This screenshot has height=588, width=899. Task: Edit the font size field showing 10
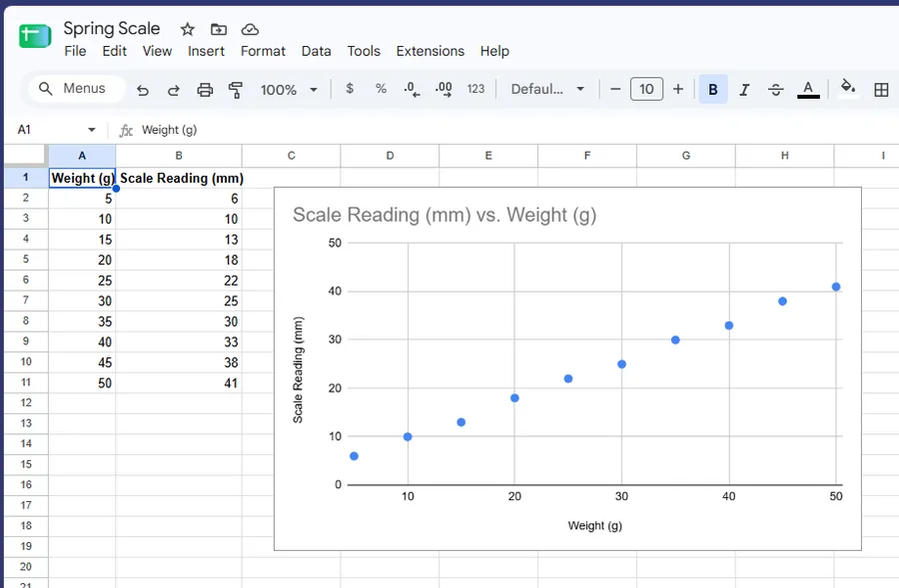646,89
